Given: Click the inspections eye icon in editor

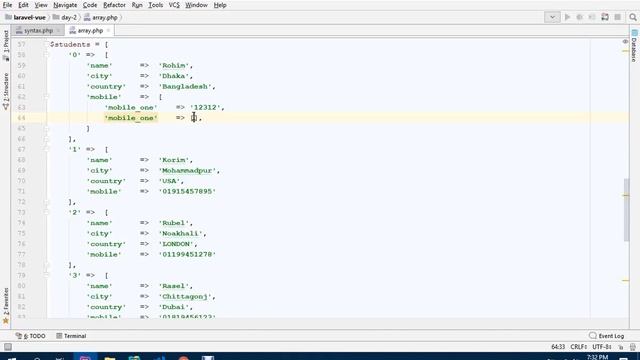Looking at the screenshot, I should 625,42.
